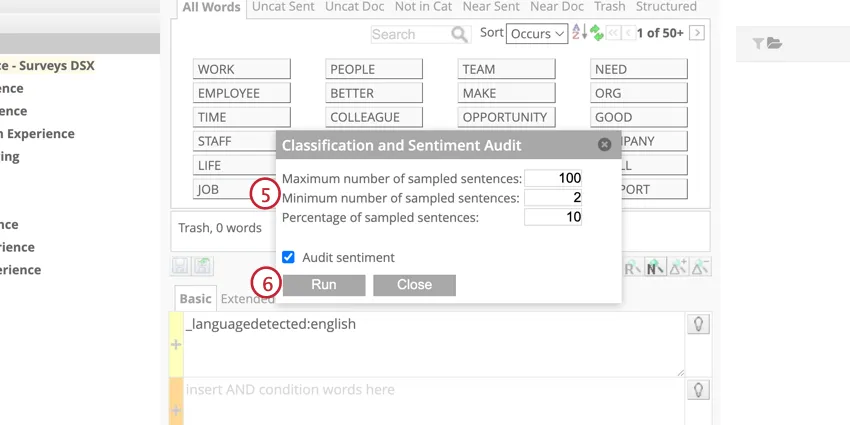
Task: Click the lightbulb beside the AND condition box
Action: [698, 390]
